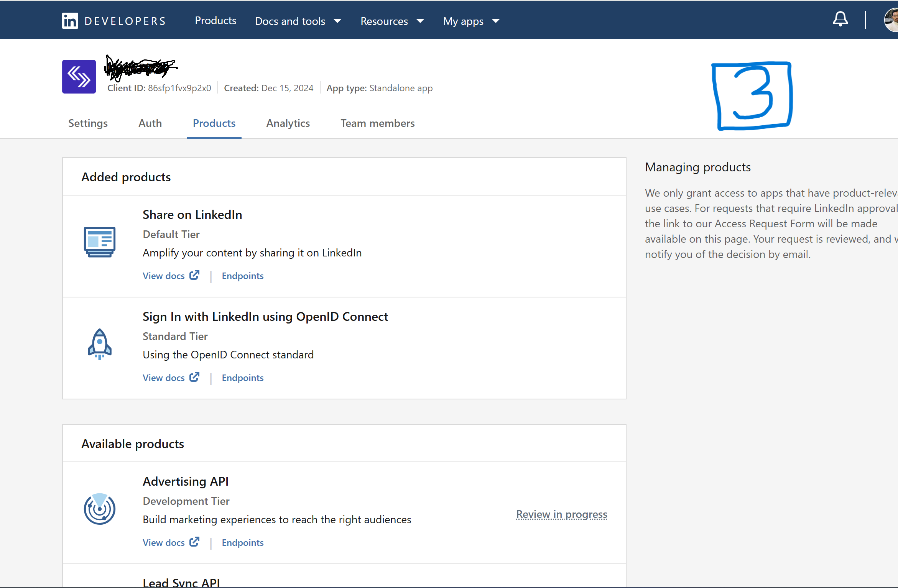The height and width of the screenshot is (588, 898).
Task: Click the Share on LinkedIn title
Action: click(x=192, y=215)
